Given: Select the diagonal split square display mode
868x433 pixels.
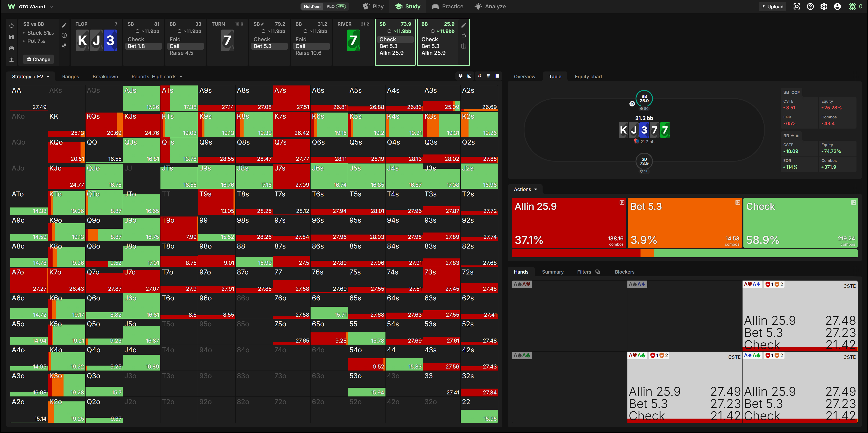Looking at the screenshot, I should pos(469,76).
